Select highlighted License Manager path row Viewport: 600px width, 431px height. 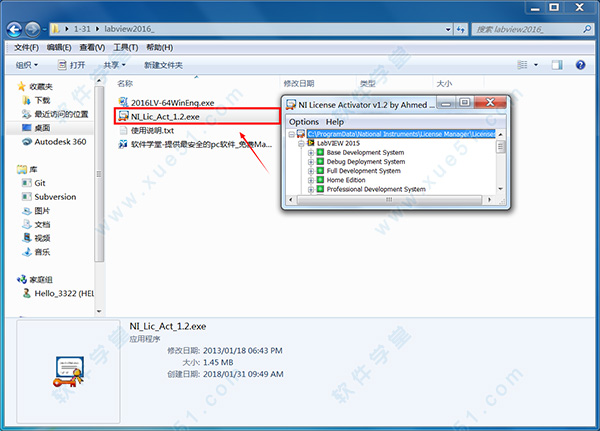point(401,134)
